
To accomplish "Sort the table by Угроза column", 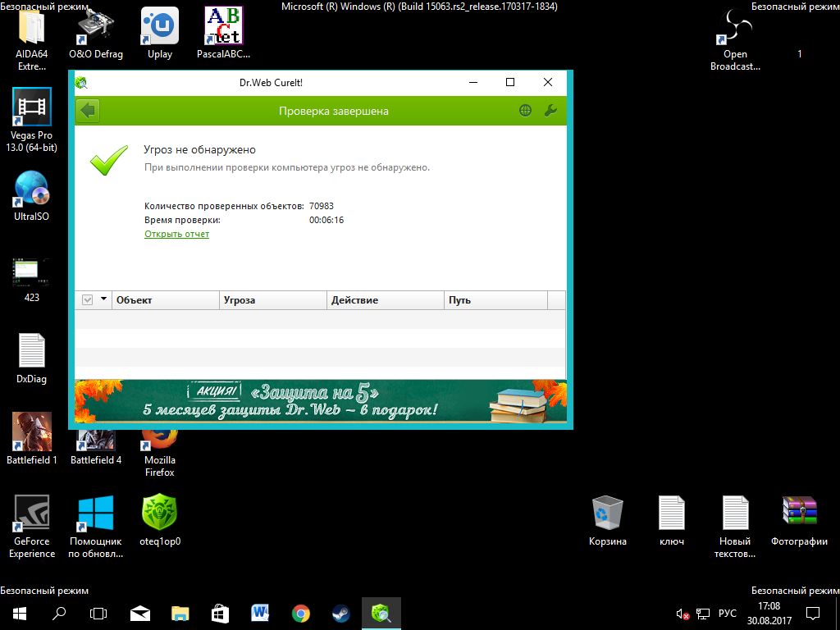I will pos(272,300).
